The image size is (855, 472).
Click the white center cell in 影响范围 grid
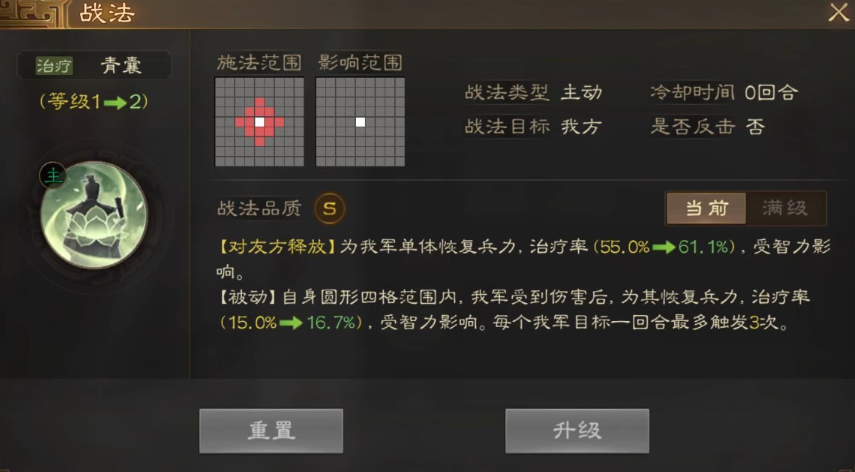(x=360, y=122)
